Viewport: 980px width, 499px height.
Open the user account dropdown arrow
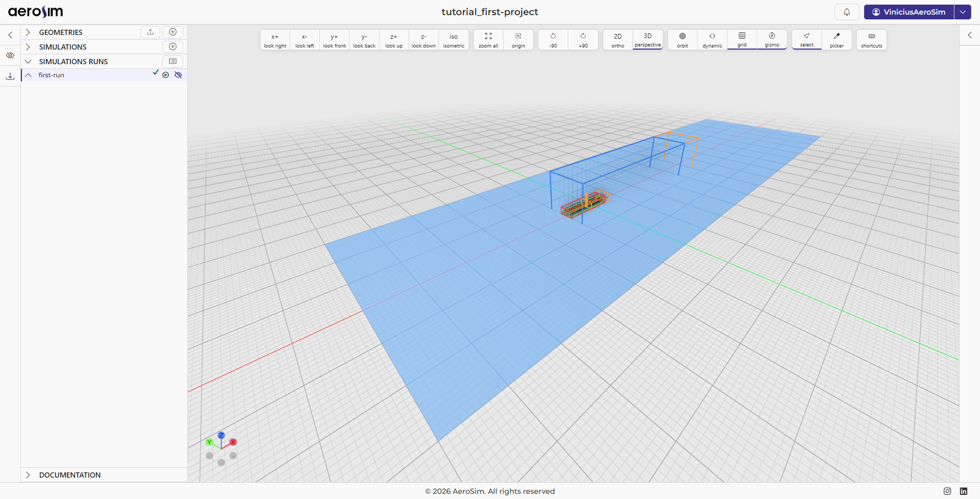click(963, 12)
